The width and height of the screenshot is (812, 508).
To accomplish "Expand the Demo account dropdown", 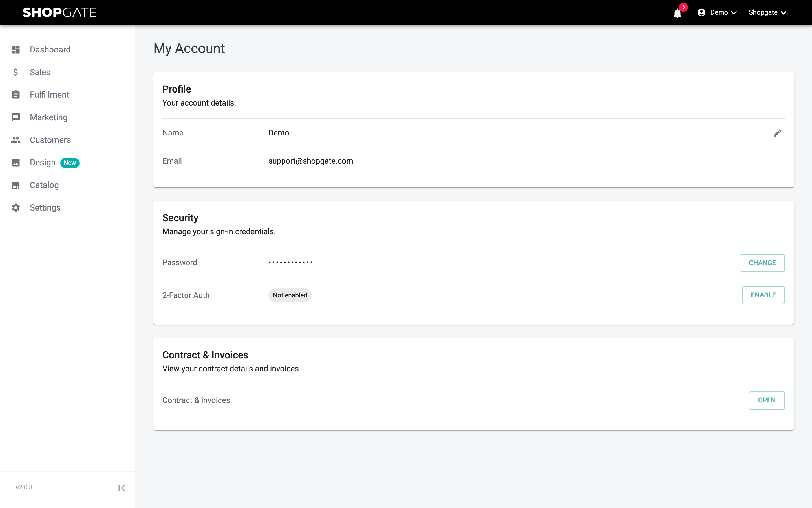I will point(717,12).
